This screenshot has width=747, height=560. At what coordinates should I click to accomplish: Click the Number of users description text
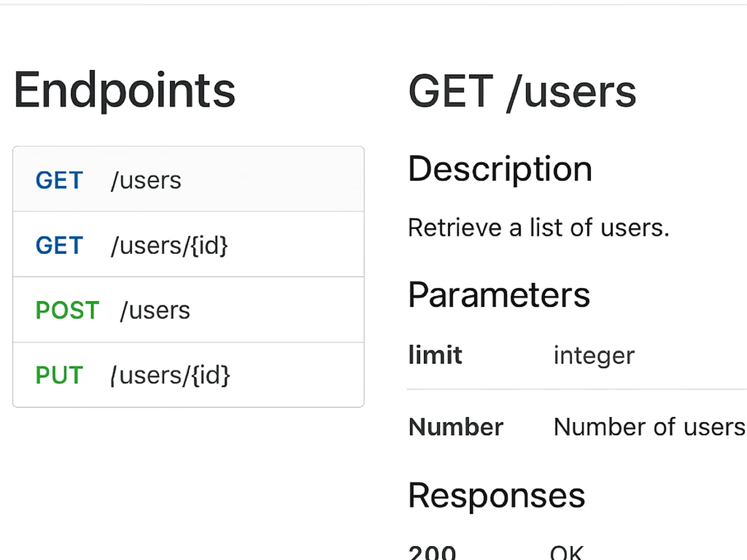coord(648,427)
